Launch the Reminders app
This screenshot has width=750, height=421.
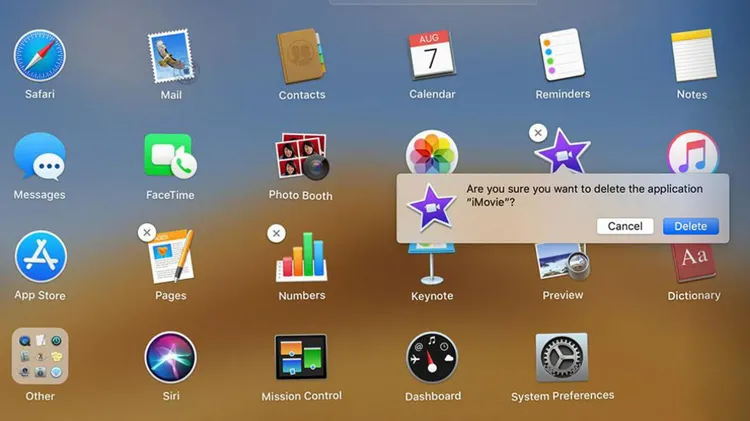click(x=562, y=55)
